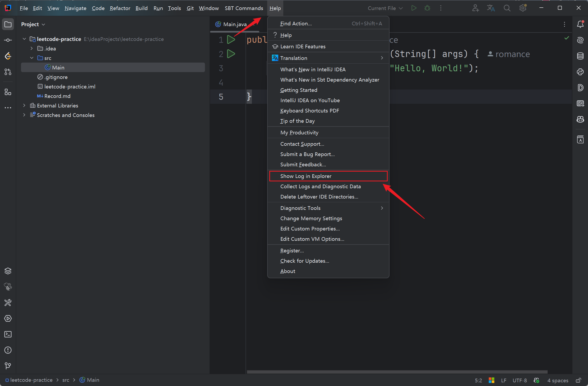Click the Database tool window icon
The height and width of the screenshot is (386, 588).
tap(580, 56)
